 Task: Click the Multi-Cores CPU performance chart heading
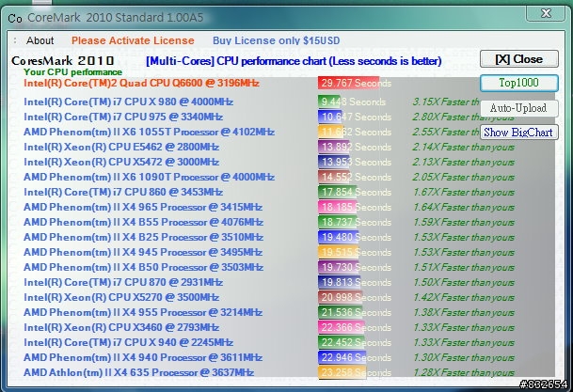pos(294,61)
